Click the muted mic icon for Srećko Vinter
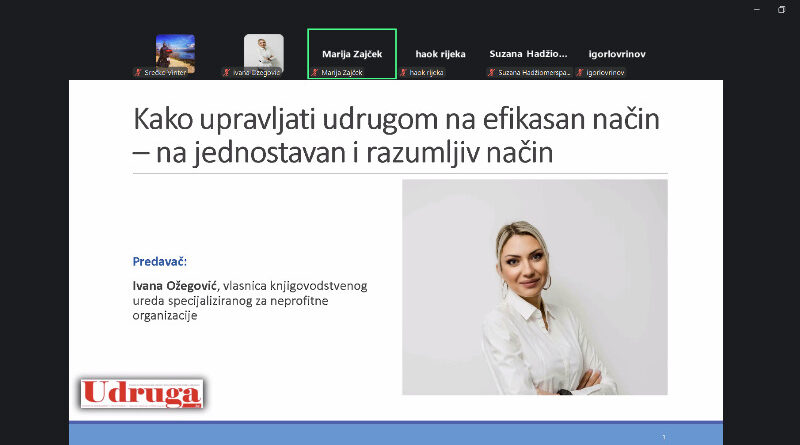800x445 pixels. click(138, 73)
